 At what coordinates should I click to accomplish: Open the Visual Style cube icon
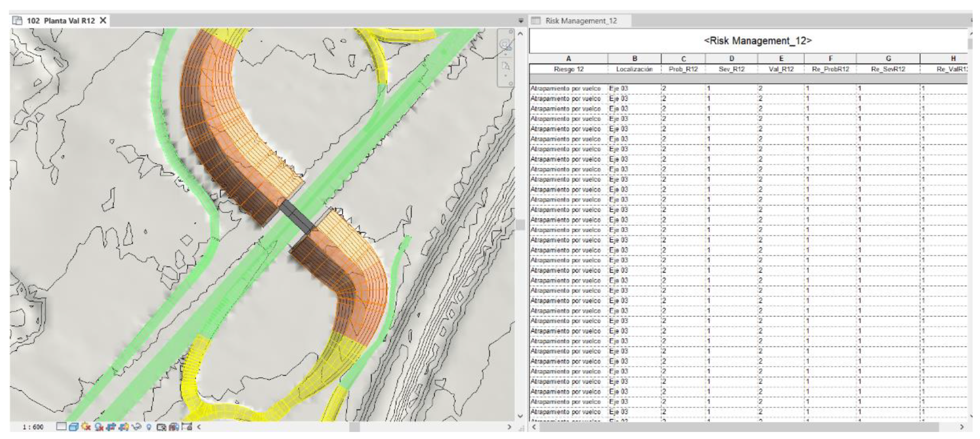[x=73, y=427]
